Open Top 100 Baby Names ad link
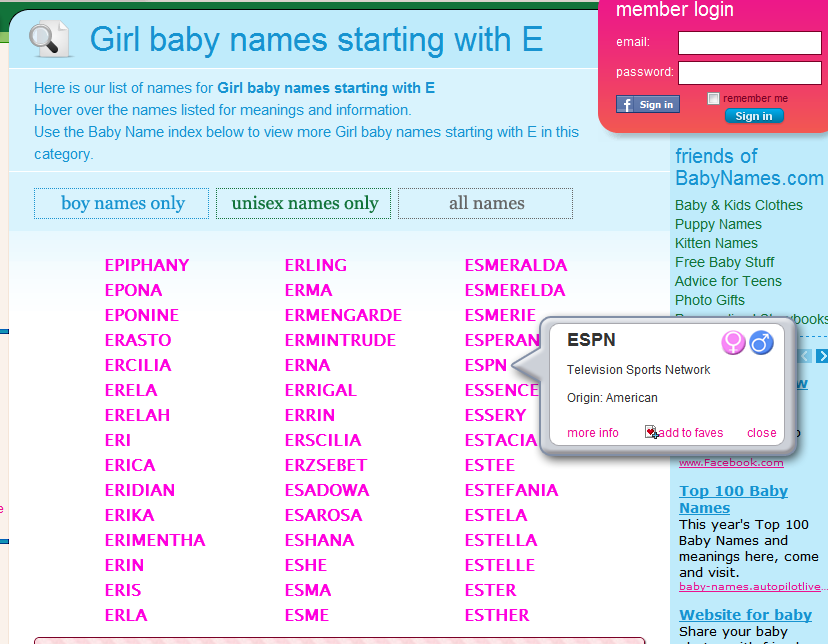The image size is (828, 644). 733,499
